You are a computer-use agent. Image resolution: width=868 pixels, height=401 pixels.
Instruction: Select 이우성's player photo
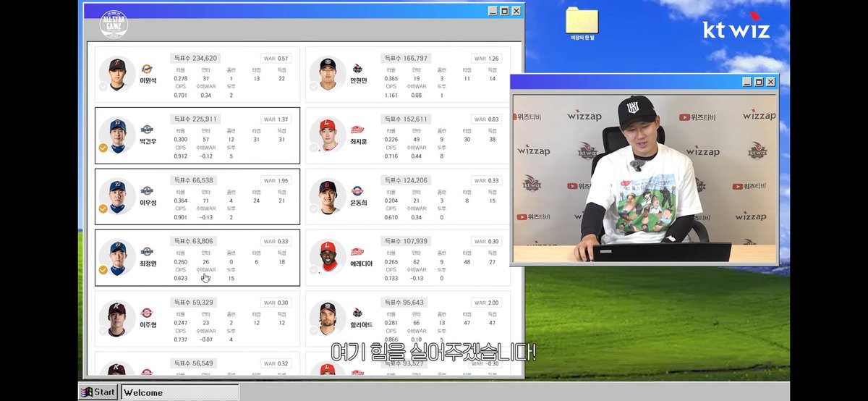pos(117,195)
